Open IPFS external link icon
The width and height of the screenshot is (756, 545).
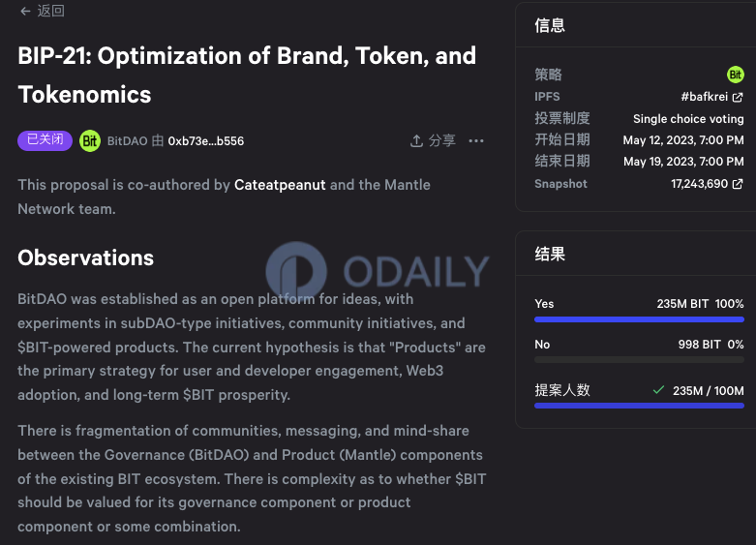point(738,97)
